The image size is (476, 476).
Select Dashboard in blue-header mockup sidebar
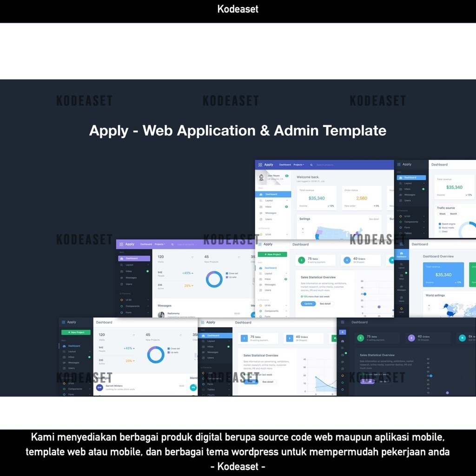pyautogui.click(x=273, y=194)
